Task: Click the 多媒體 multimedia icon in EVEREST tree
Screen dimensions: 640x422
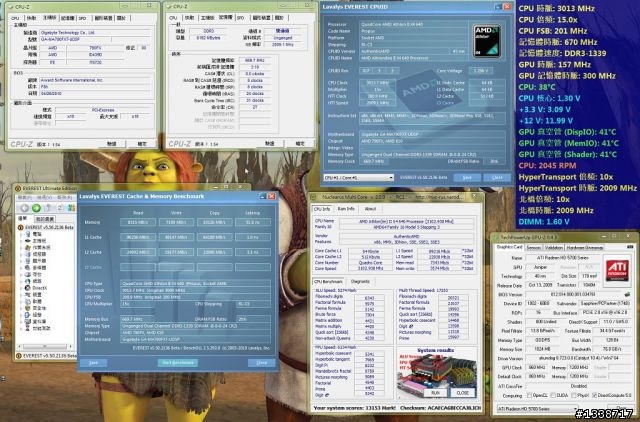Action: [28, 268]
